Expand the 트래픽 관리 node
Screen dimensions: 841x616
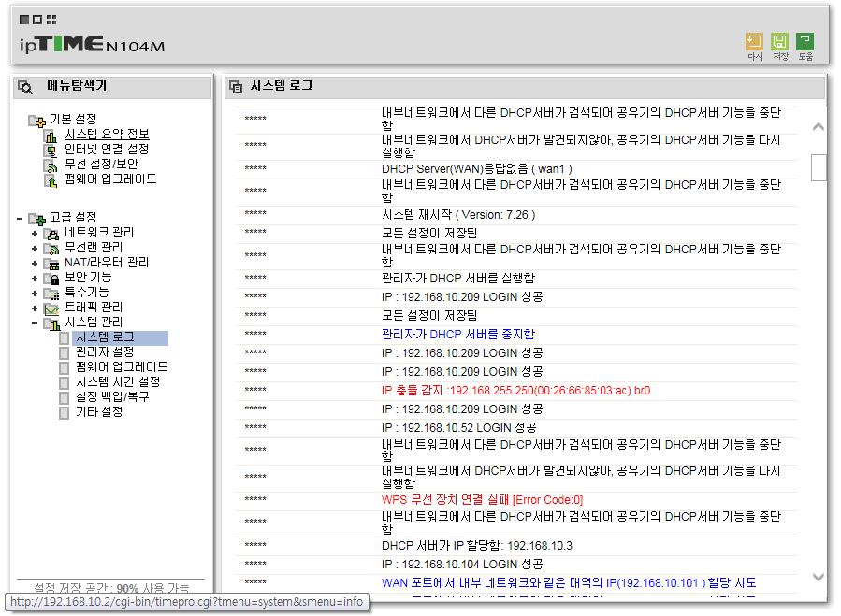[x=35, y=309]
